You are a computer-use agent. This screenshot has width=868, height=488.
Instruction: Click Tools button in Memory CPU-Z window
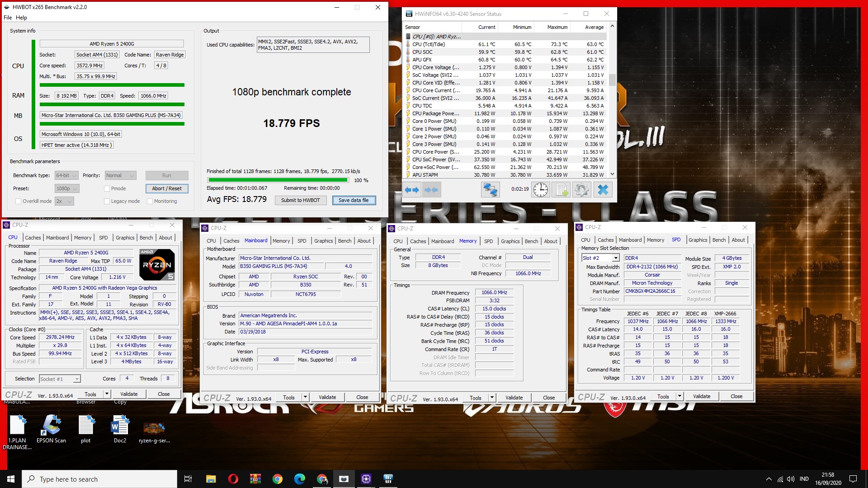coord(476,398)
